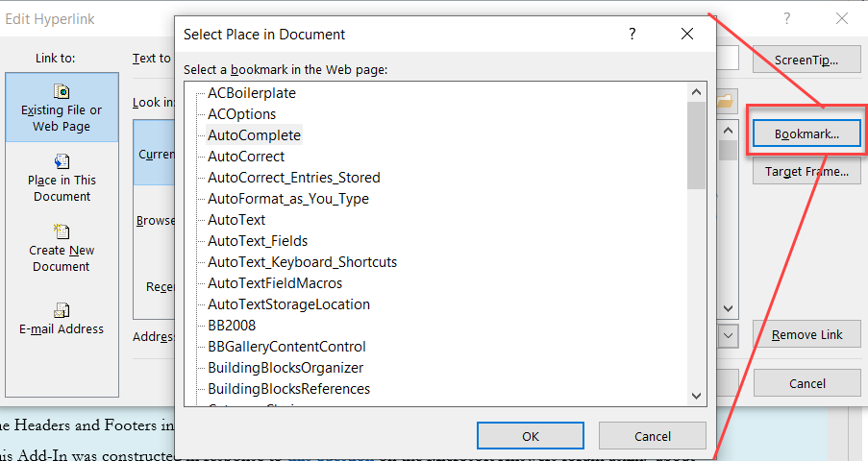Expand the Address dropdown arrow
Image resolution: width=868 pixels, height=461 pixels.
coord(728,335)
